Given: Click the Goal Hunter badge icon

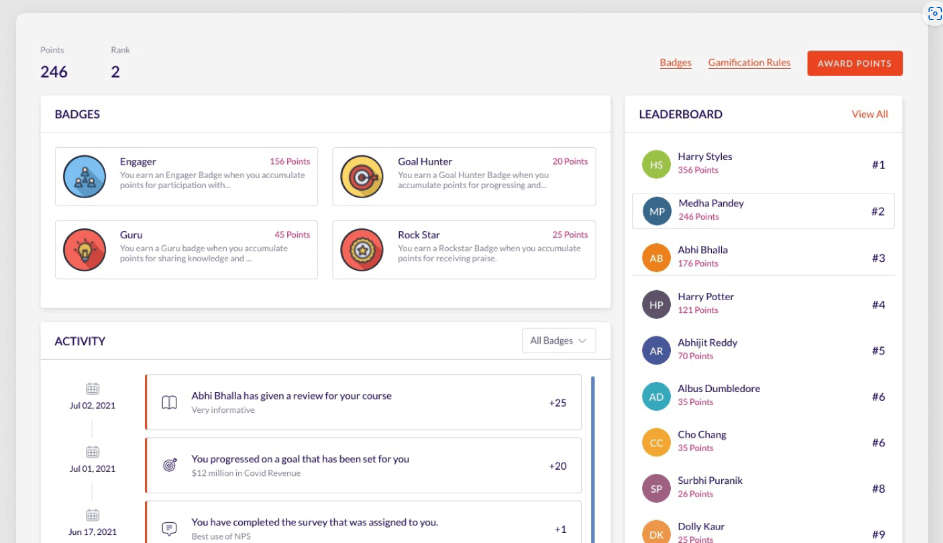Looking at the screenshot, I should [361, 176].
